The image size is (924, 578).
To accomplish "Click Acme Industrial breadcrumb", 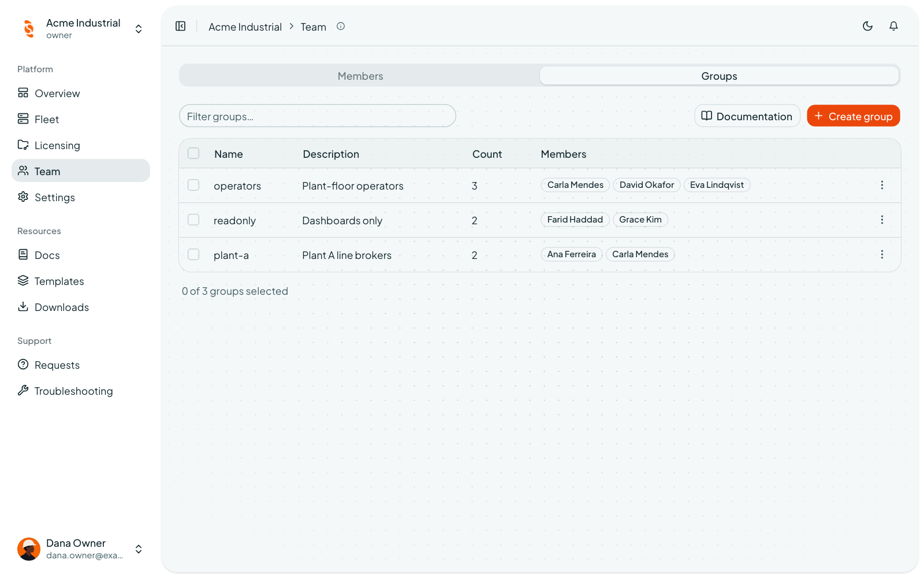I will [245, 27].
